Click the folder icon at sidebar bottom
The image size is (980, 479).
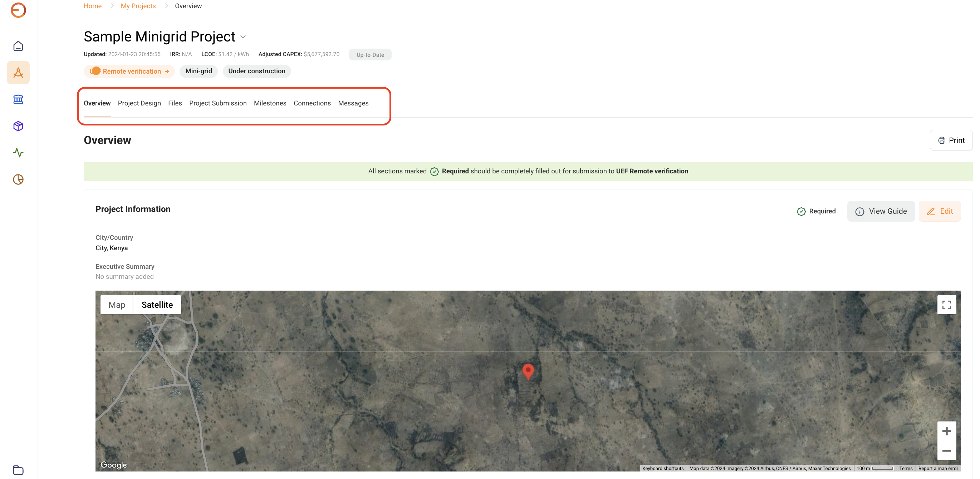(x=18, y=470)
